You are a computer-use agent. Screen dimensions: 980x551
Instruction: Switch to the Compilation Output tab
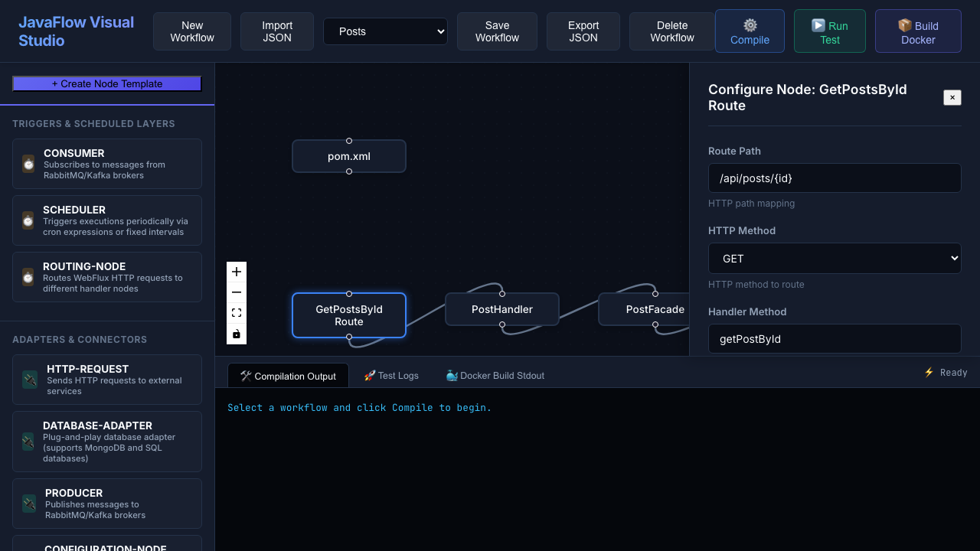(x=288, y=376)
